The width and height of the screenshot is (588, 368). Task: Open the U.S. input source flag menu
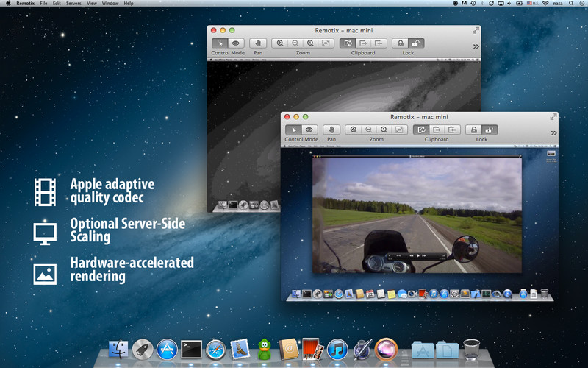tap(532, 4)
